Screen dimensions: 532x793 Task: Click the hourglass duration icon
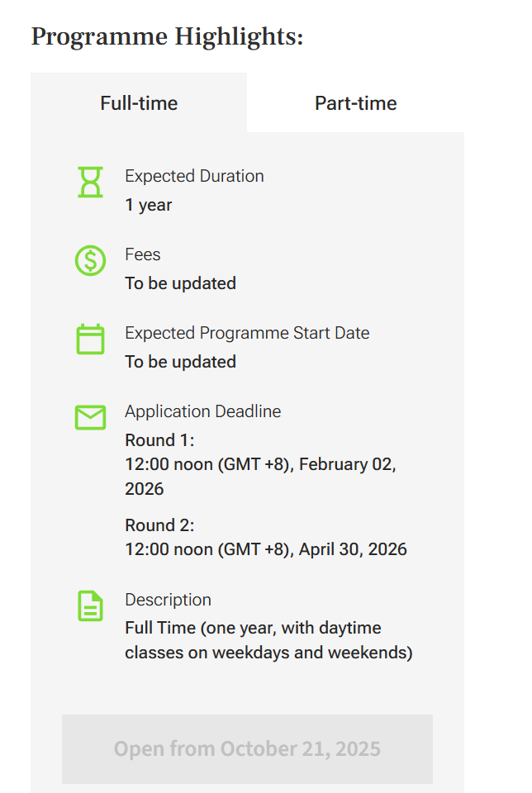point(91,182)
